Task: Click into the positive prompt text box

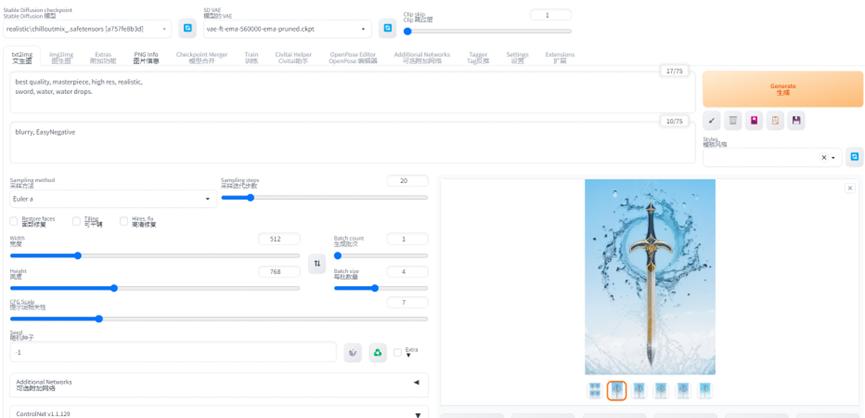Action: point(353,92)
